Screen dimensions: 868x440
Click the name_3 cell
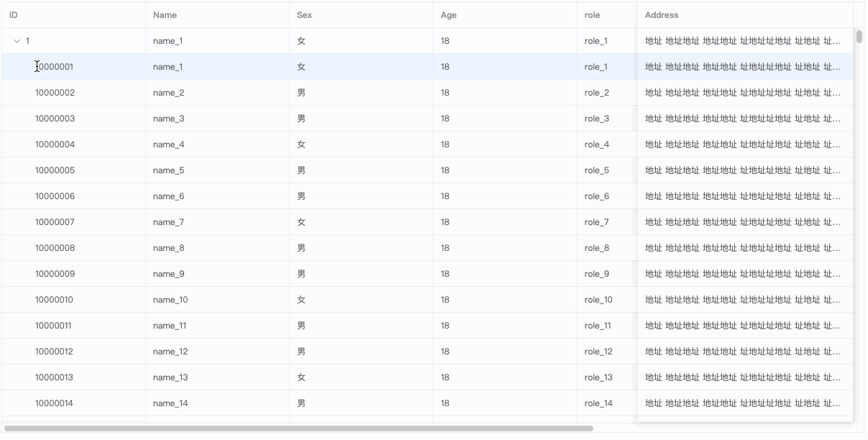click(217, 119)
